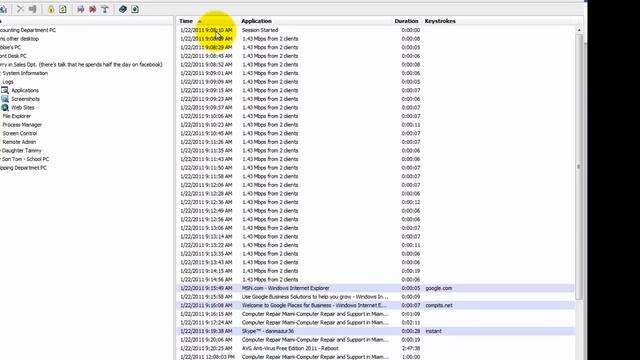Screen dimensions: 640x360
Task: Click the 0:02:11 duration cell
Action: coord(411,322)
